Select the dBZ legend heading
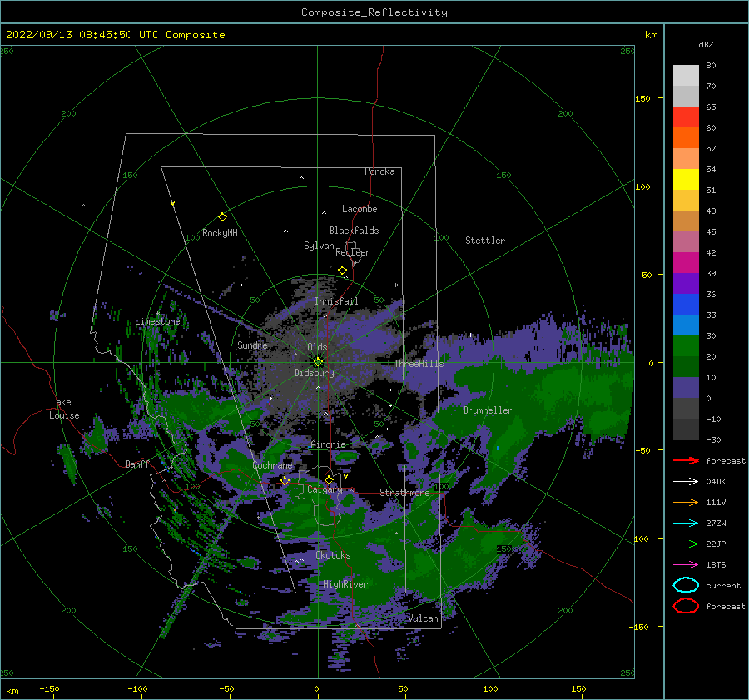This screenshot has height=700, width=749. [706, 44]
